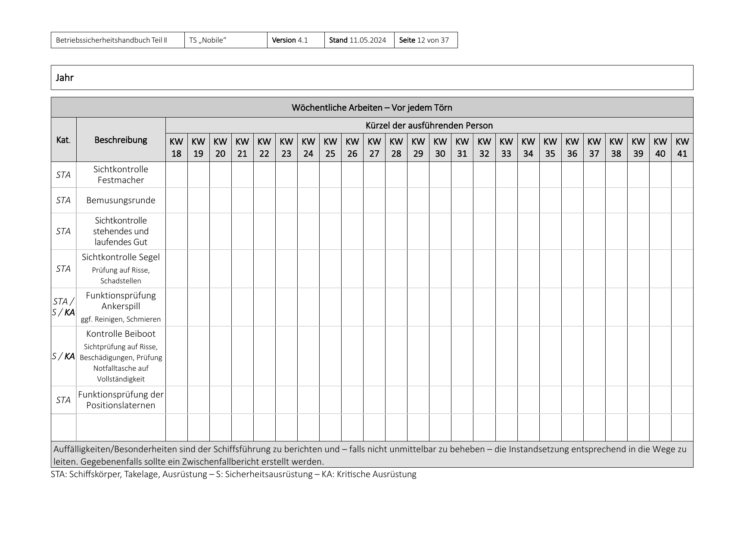
Task: Click the 'KW 24' column header
Action: pyautogui.click(x=308, y=148)
